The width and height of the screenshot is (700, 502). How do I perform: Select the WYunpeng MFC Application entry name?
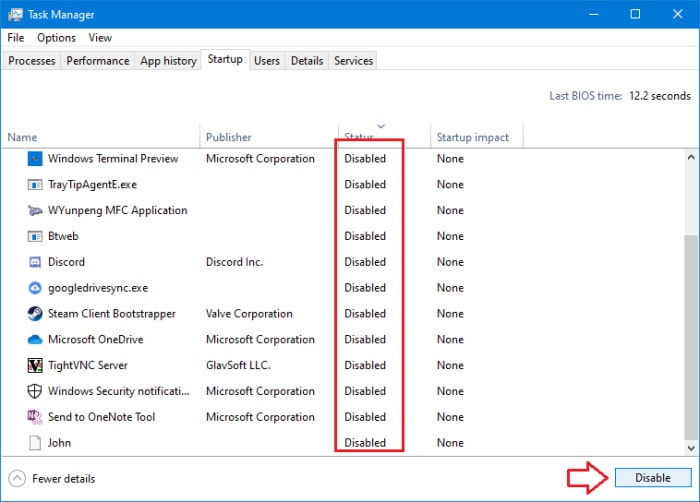[x=117, y=210]
